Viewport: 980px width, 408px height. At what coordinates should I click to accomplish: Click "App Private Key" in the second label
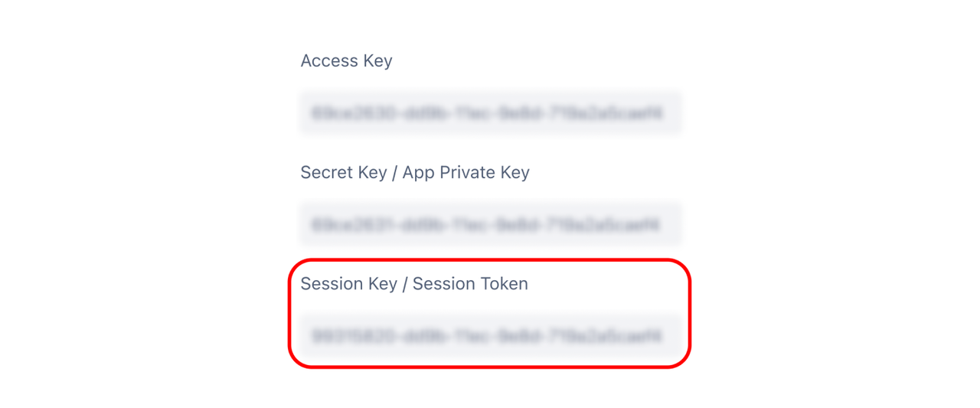[465, 173]
